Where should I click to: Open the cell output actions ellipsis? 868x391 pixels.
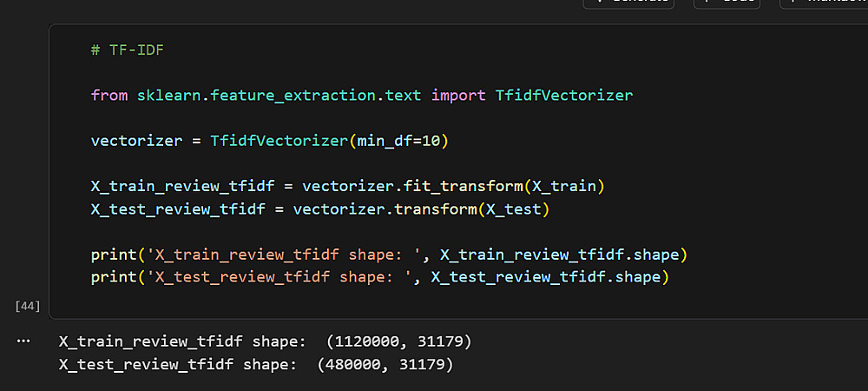[23, 341]
